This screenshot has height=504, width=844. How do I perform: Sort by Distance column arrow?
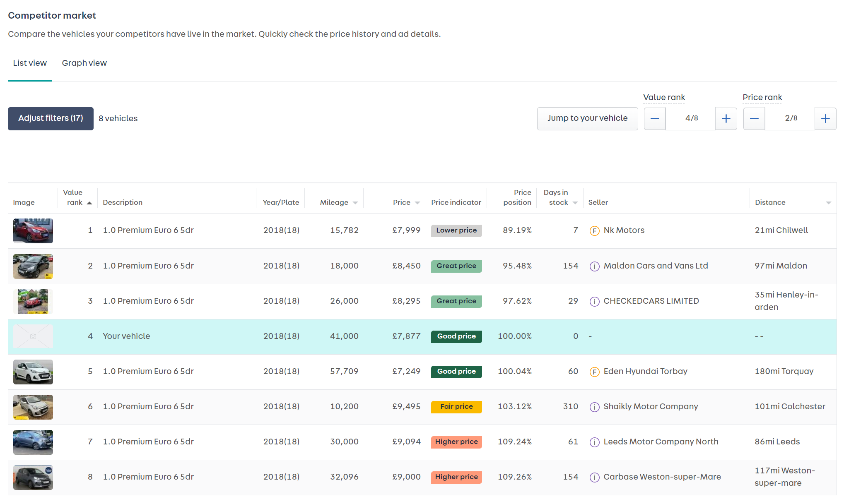[828, 203]
